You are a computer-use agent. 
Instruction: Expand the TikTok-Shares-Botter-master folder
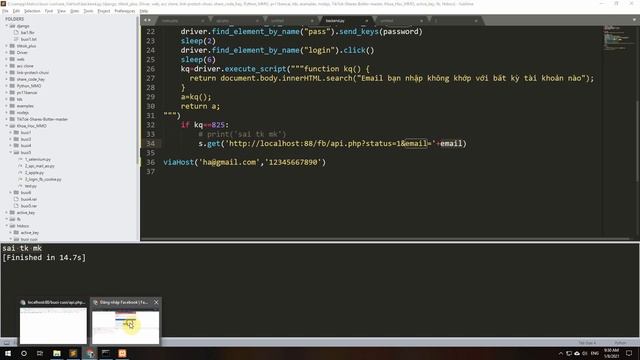click(x=7, y=119)
